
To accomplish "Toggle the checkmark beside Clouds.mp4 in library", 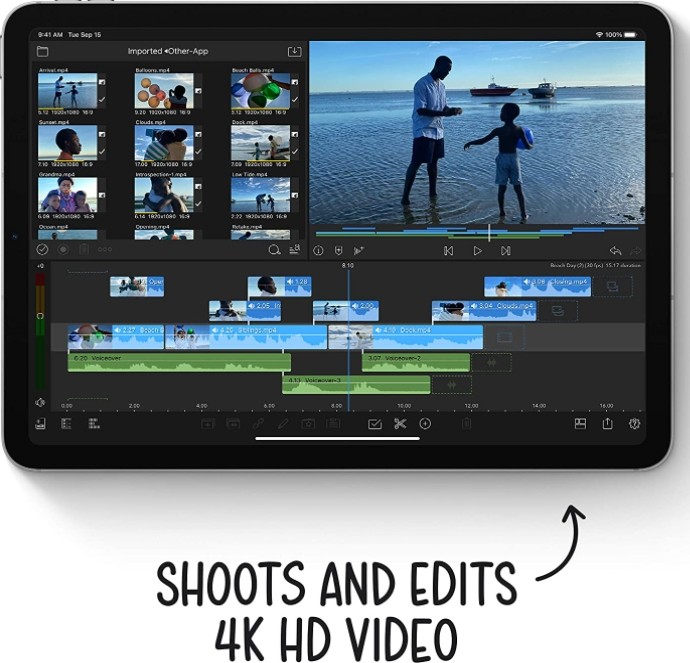I will (198, 151).
